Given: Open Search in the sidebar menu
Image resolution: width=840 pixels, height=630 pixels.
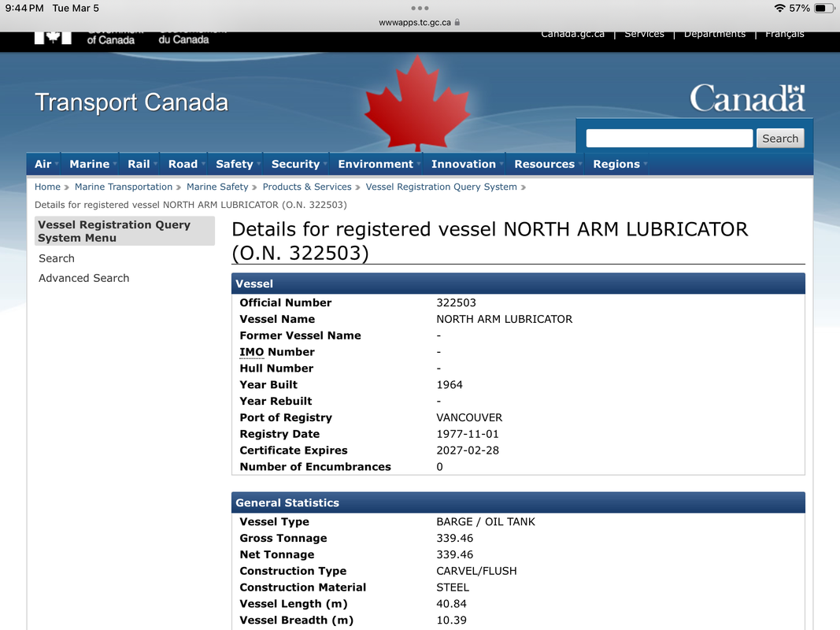Looking at the screenshot, I should 57,259.
